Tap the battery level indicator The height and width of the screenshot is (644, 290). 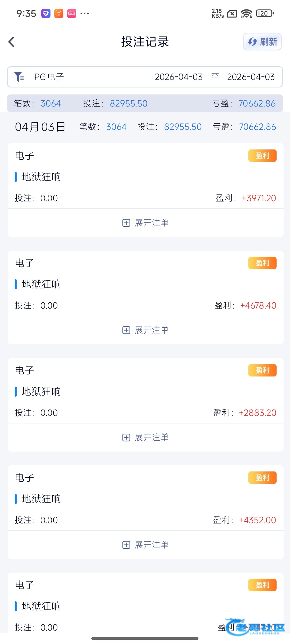point(265,13)
